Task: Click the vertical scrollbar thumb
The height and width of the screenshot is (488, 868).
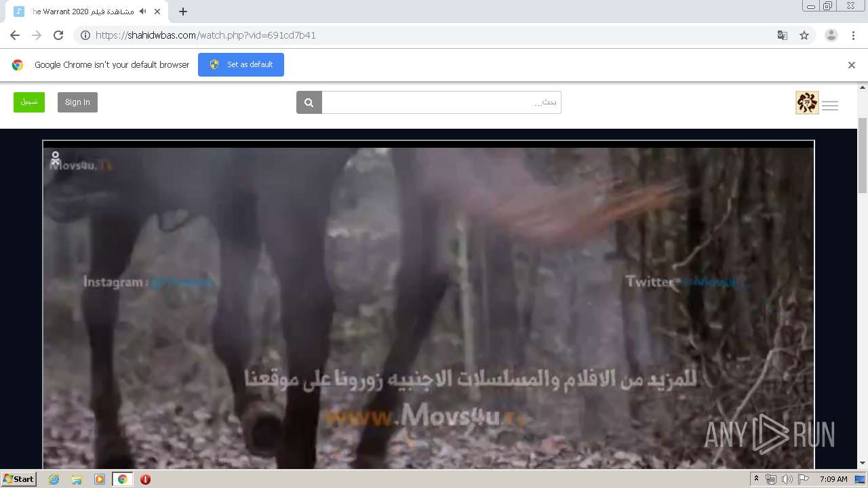Action: (863, 155)
